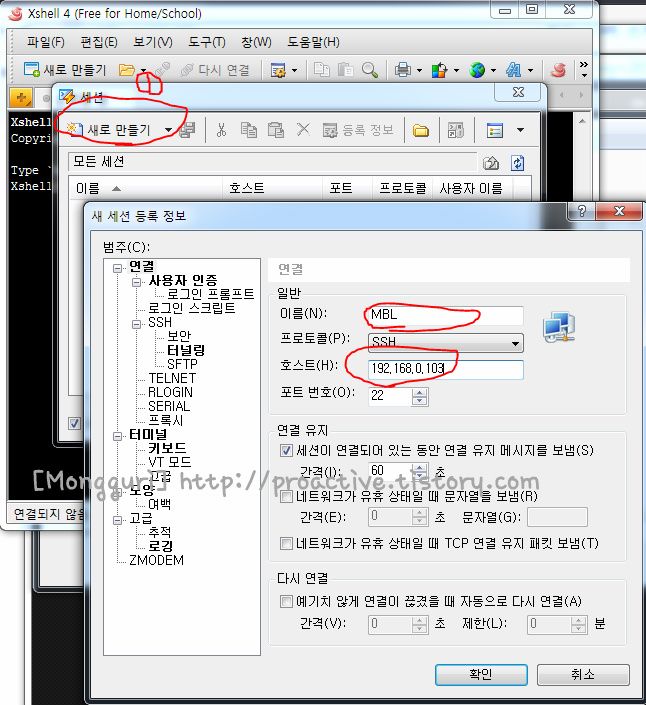Click Reconnect (다시 연결) toolbar button

(215, 70)
